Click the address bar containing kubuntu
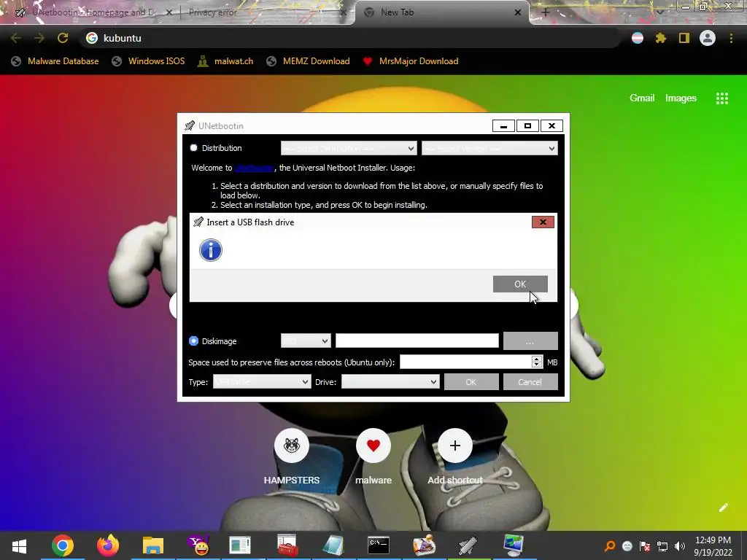This screenshot has height=560, width=747. [350, 38]
